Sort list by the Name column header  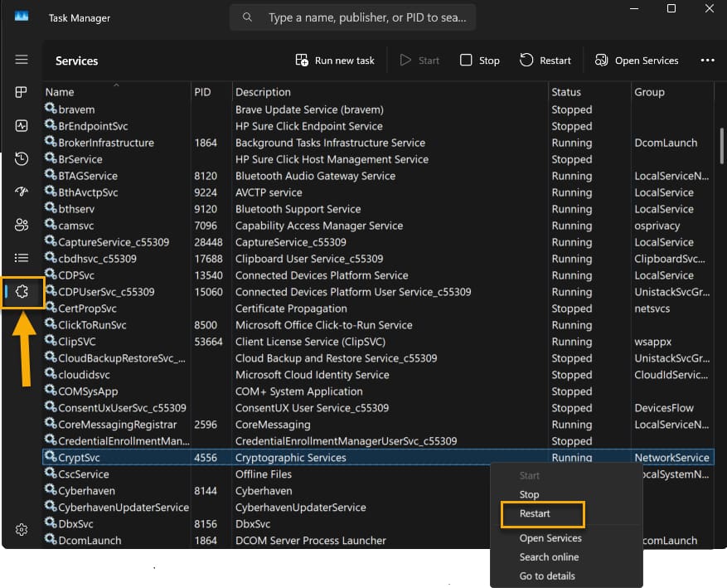point(60,92)
